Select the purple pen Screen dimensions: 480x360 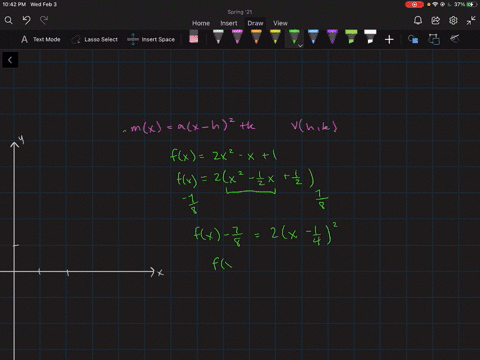click(x=332, y=37)
